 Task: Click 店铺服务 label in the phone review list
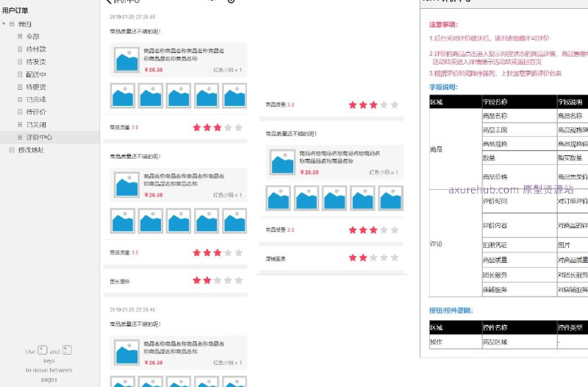[x=276, y=259]
